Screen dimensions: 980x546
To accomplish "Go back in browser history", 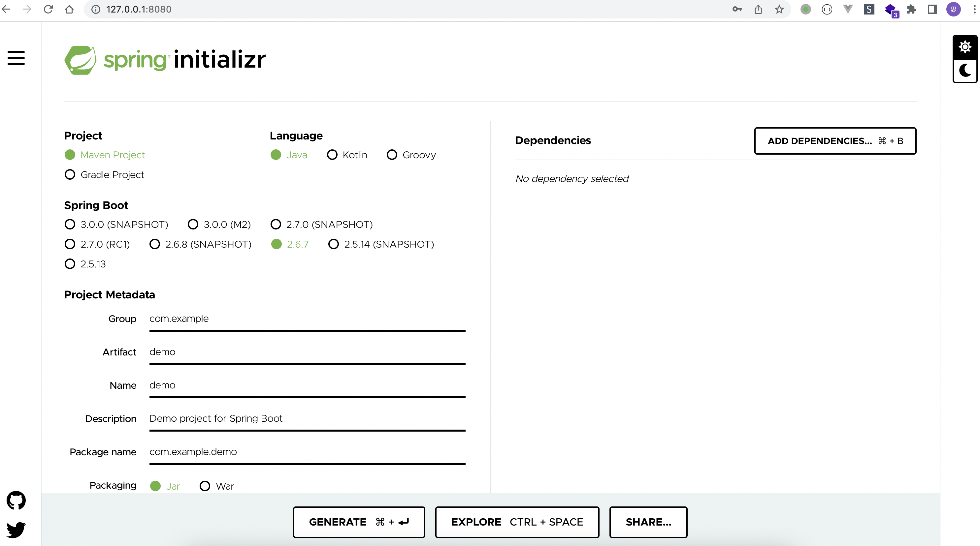I will (x=6, y=9).
